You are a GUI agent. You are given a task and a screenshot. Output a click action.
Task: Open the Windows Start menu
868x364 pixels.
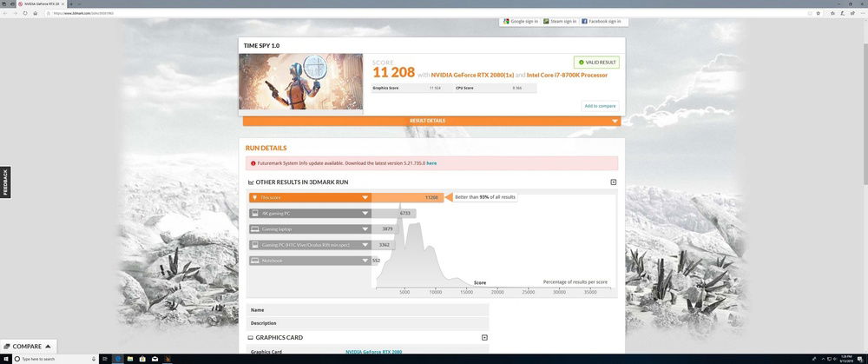(x=5, y=359)
